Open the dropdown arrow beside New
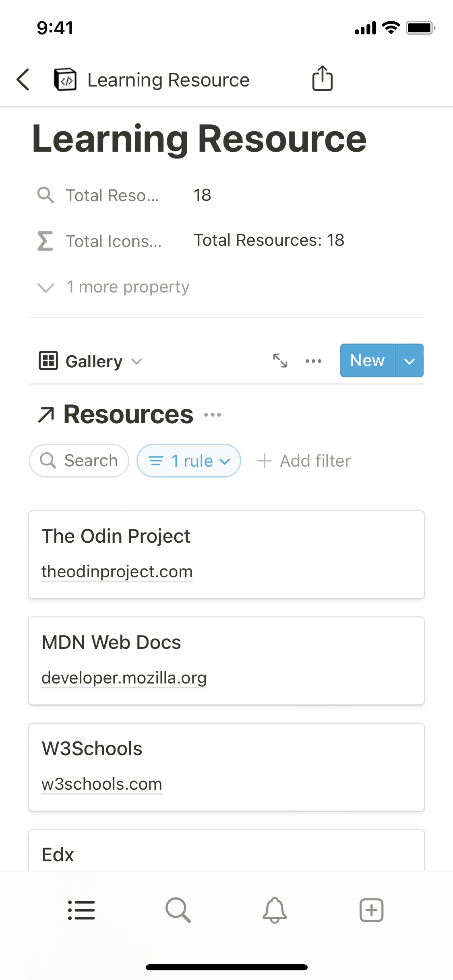This screenshot has width=453, height=980. click(x=409, y=361)
